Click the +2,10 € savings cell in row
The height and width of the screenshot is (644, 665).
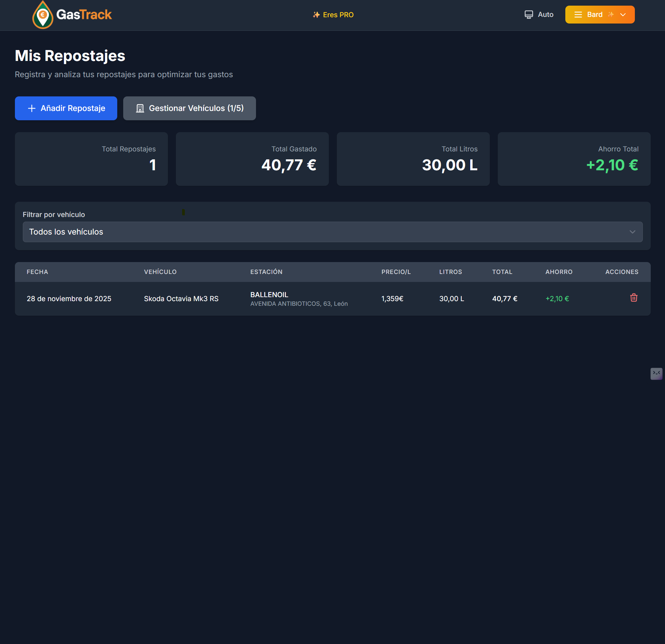[557, 298]
